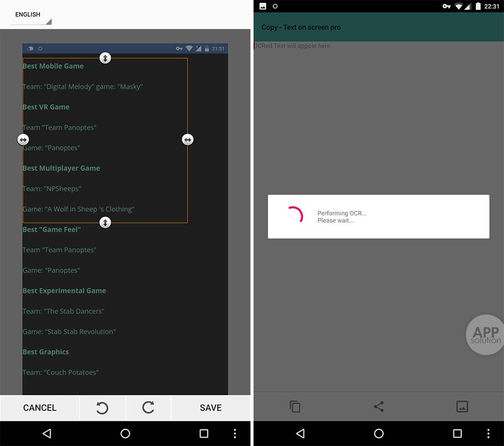Tap the bottom crop resize handle
Viewport: 504px width, 446px height.
tap(105, 222)
